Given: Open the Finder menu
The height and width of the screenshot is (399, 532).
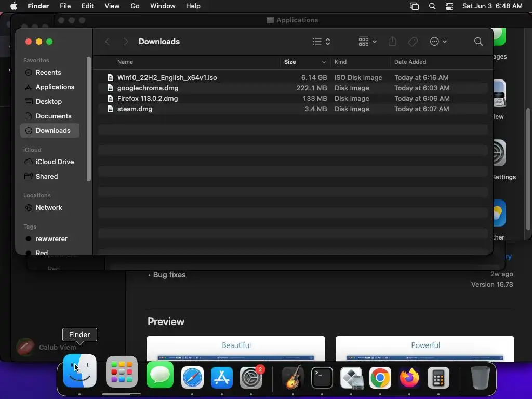Looking at the screenshot, I should tap(38, 6).
